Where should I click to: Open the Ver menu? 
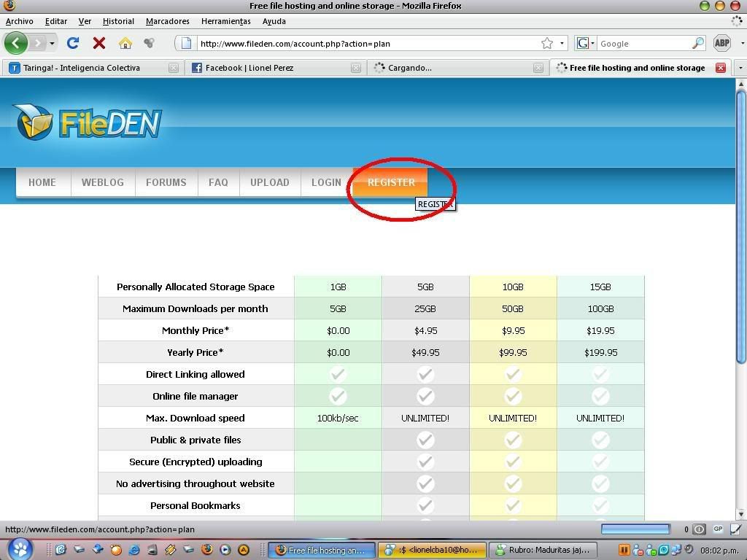pyautogui.click(x=85, y=21)
